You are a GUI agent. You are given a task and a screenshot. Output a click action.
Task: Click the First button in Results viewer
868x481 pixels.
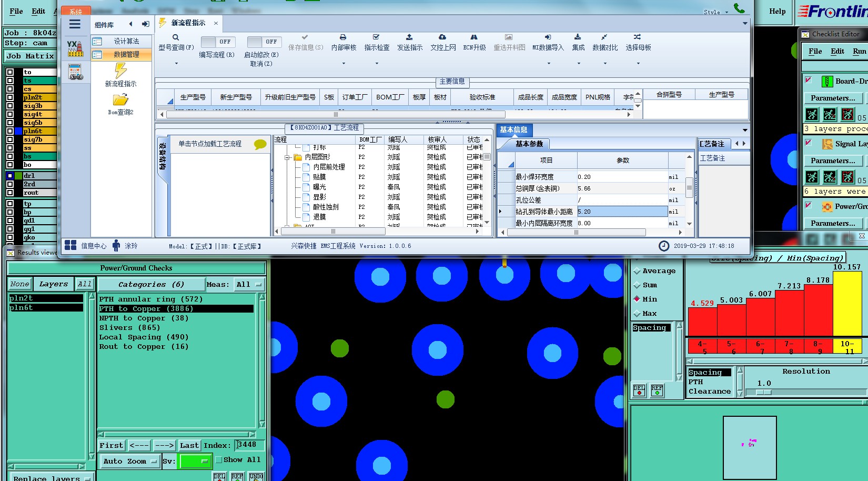click(x=112, y=446)
